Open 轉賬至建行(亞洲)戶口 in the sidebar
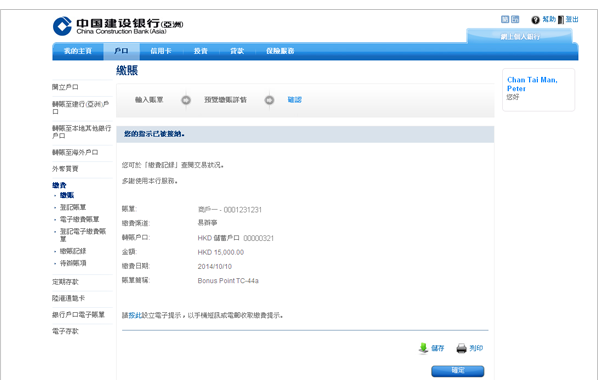The height and width of the screenshot is (380, 598). pyautogui.click(x=81, y=108)
